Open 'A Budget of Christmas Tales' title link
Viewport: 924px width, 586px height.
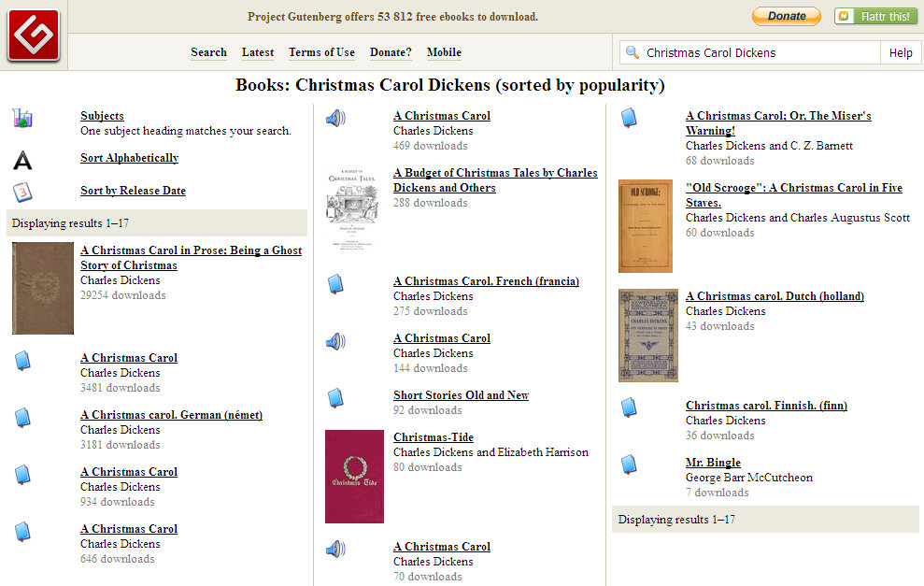495,179
